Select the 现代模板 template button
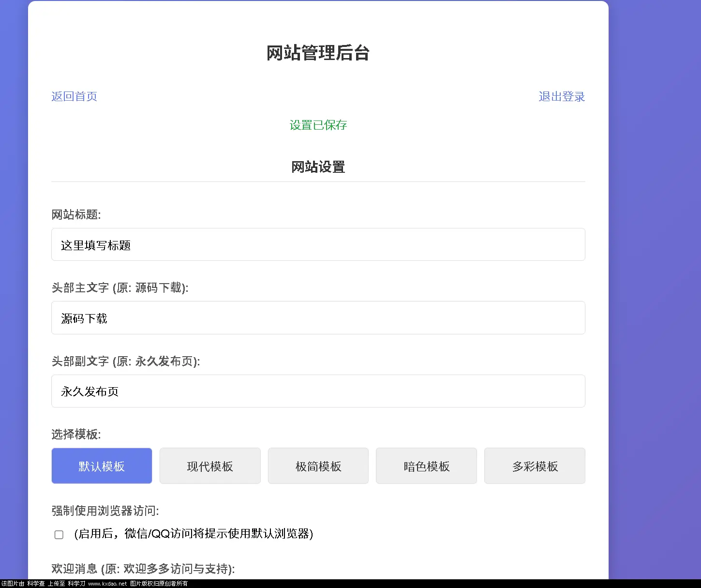The image size is (701, 588). (210, 466)
